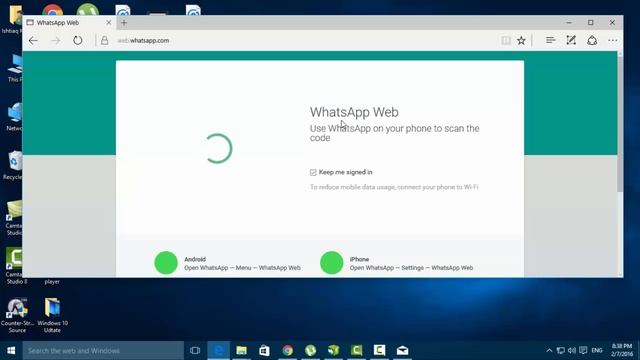Click the WhatsApp Web heading text
The height and width of the screenshot is (360, 640).
point(354,112)
